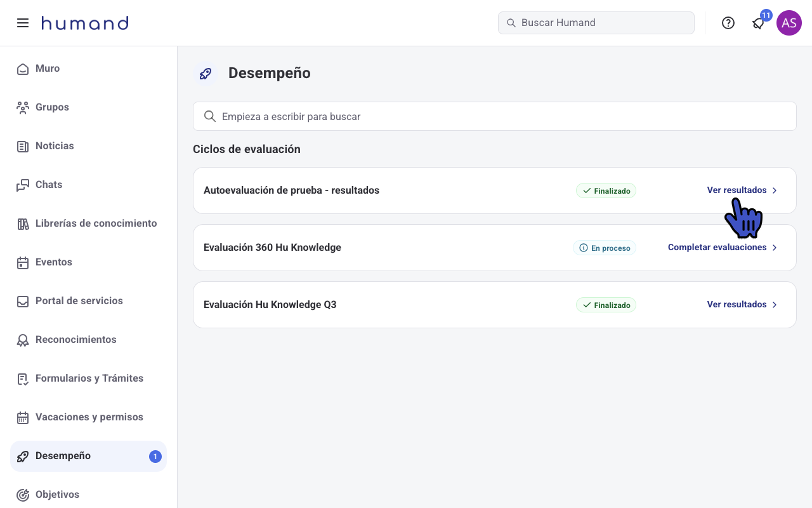Click the Librerías de conocimiento books icon
This screenshot has width=812, height=508.
point(23,224)
